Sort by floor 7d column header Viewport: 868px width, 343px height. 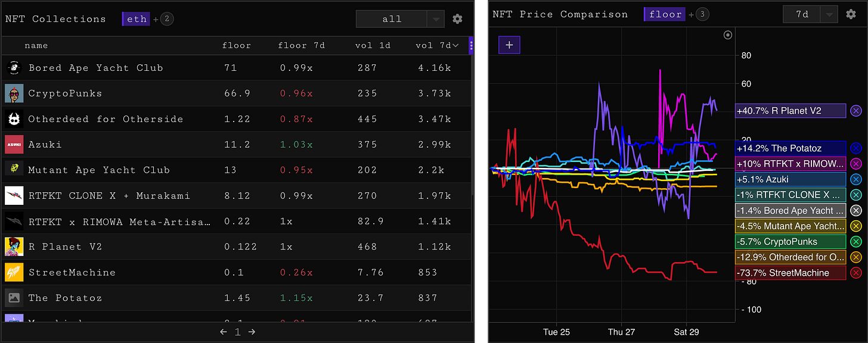(301, 45)
